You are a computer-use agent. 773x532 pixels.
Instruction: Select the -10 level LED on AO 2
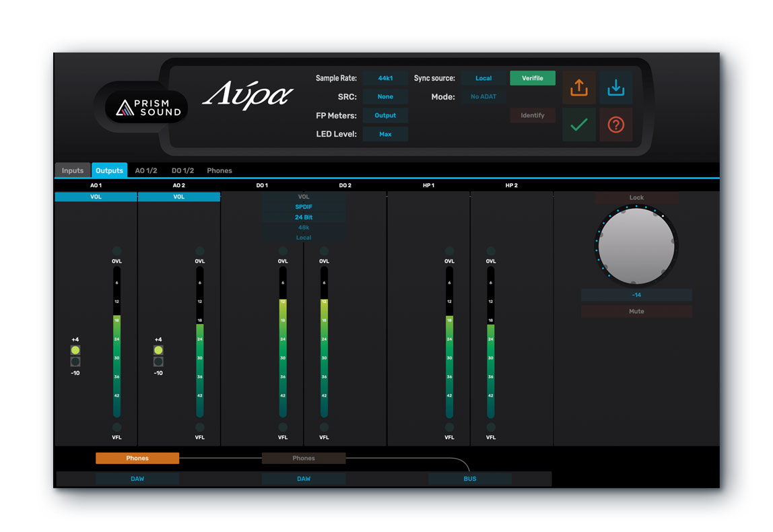coord(158,362)
